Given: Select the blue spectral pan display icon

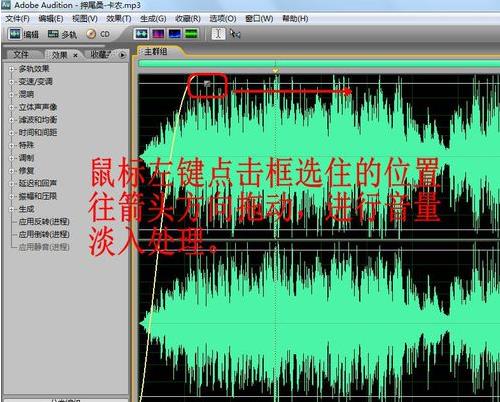Looking at the screenshot, I should click(175, 34).
